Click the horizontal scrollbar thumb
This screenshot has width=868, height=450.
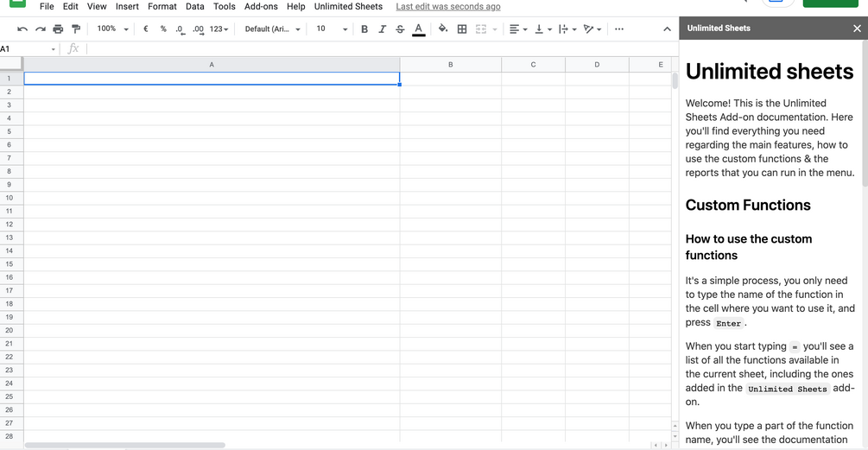[x=125, y=445]
